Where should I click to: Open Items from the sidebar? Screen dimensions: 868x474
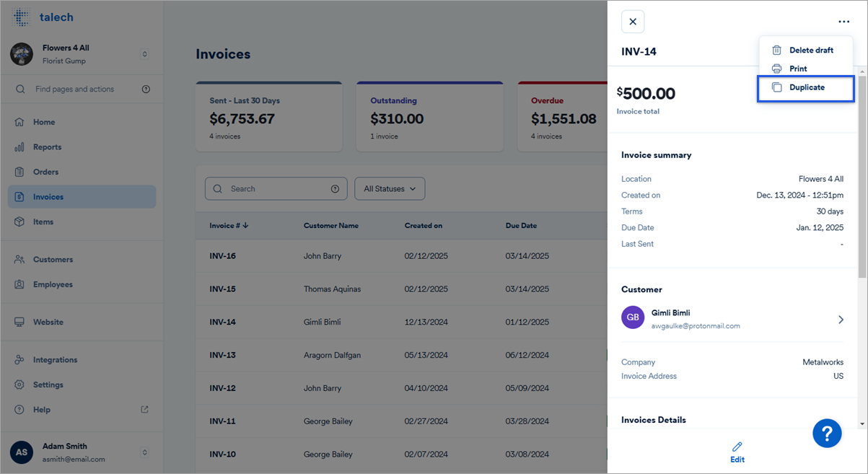[82, 221]
